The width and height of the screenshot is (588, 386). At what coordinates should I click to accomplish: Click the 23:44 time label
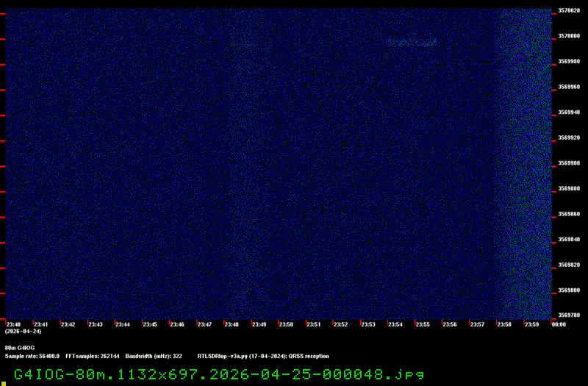coord(123,324)
